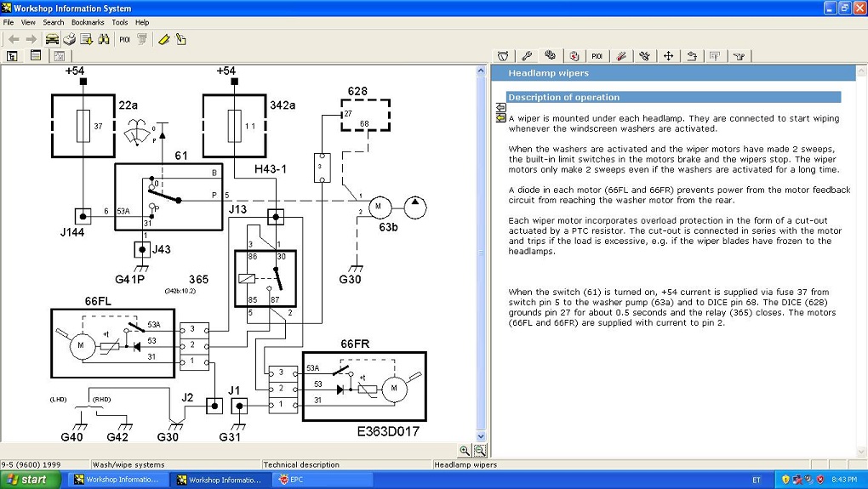Click the 9-5 (9600) 1999 status field
868x489 pixels.
coord(44,464)
